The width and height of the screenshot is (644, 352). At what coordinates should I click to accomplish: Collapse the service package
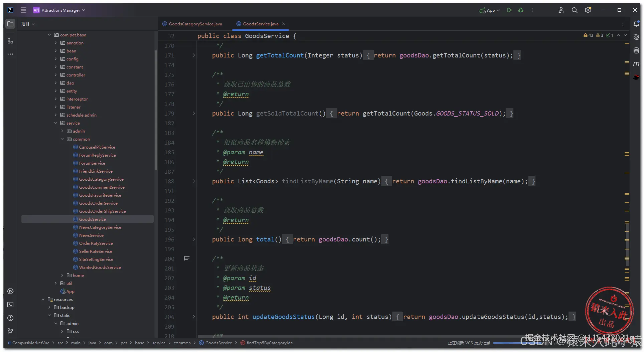[x=56, y=123]
